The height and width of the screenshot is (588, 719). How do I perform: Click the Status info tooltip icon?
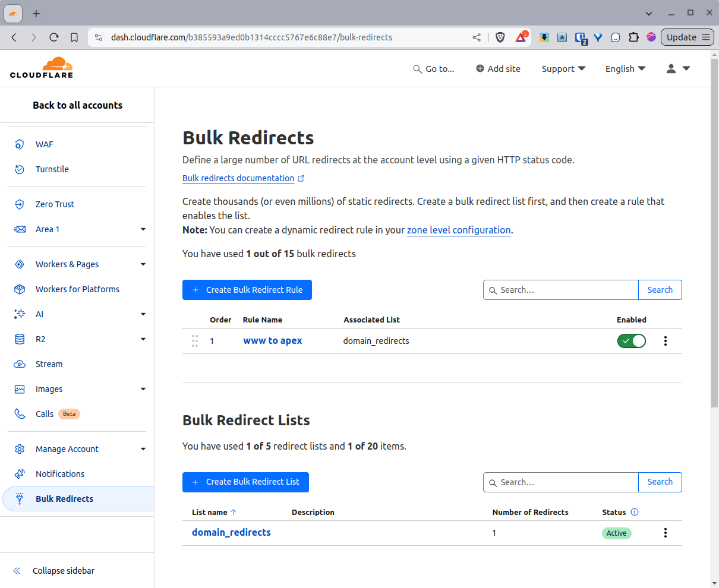pyautogui.click(x=635, y=512)
